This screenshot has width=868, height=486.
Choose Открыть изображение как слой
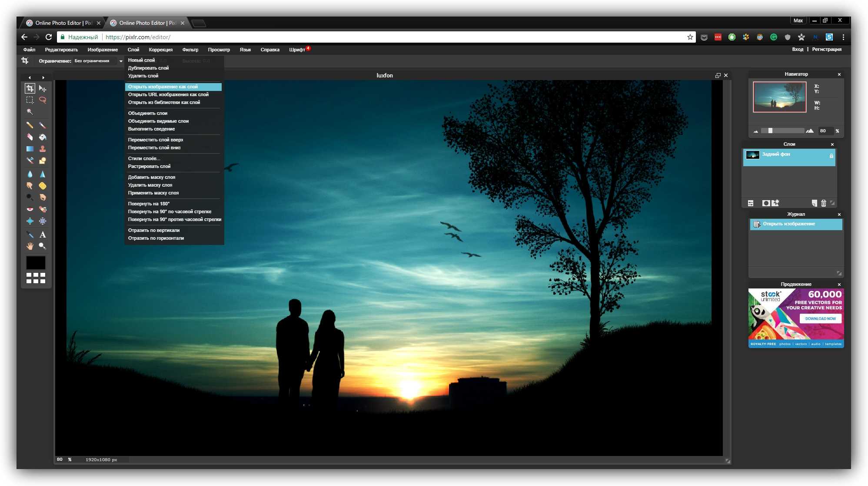click(163, 87)
